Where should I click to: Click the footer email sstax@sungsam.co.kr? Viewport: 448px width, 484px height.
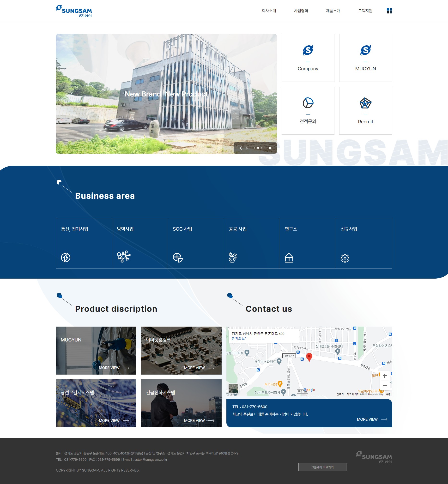pos(151,460)
